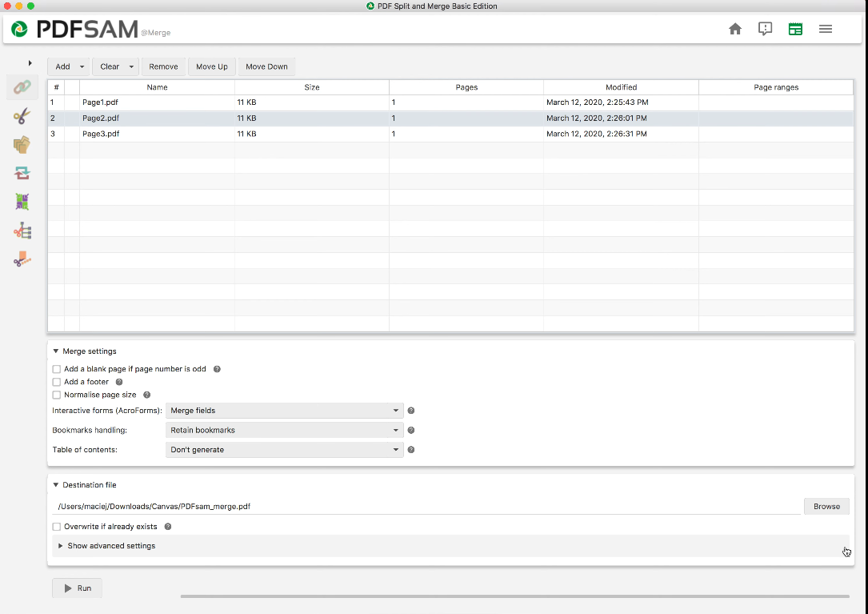Select Page3.pdf row
This screenshot has width=868, height=614.
(450, 134)
